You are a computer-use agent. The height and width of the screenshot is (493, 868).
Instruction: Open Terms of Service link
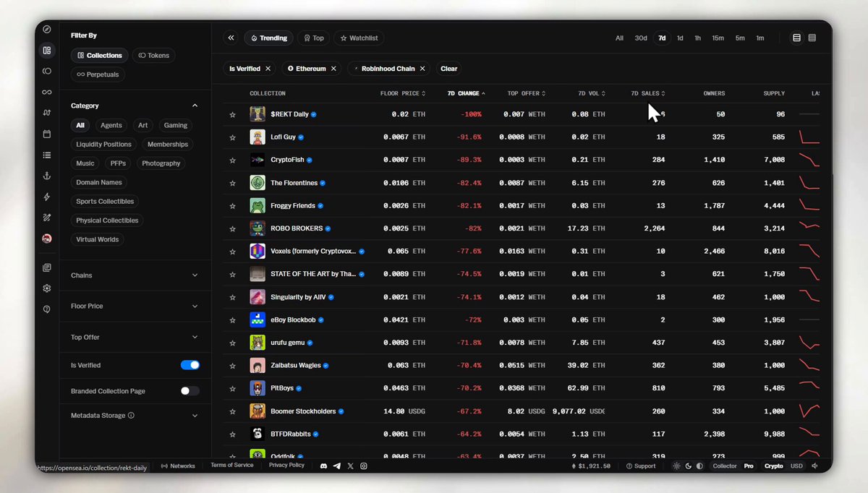click(x=232, y=466)
